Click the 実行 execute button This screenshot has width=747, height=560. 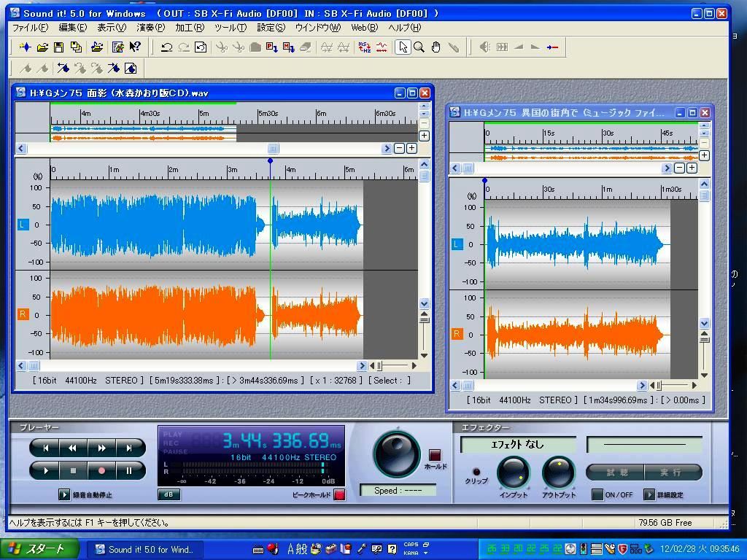pos(672,472)
